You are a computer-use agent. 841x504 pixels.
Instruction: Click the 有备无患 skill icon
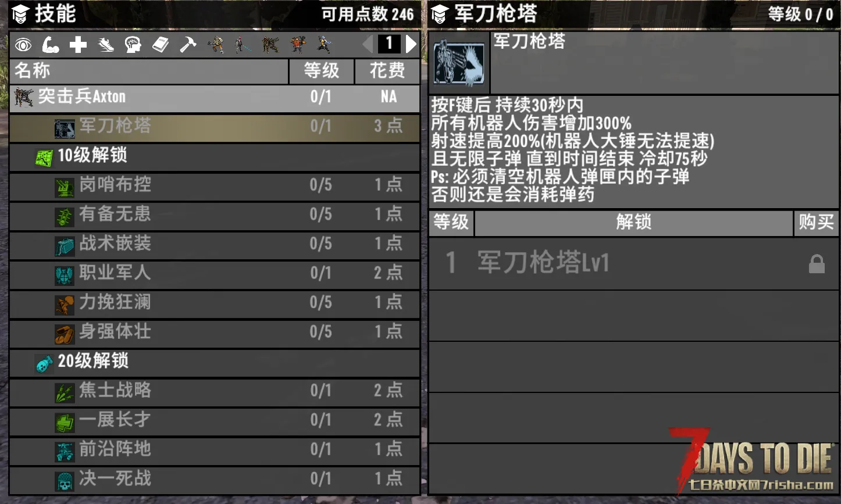click(x=65, y=217)
